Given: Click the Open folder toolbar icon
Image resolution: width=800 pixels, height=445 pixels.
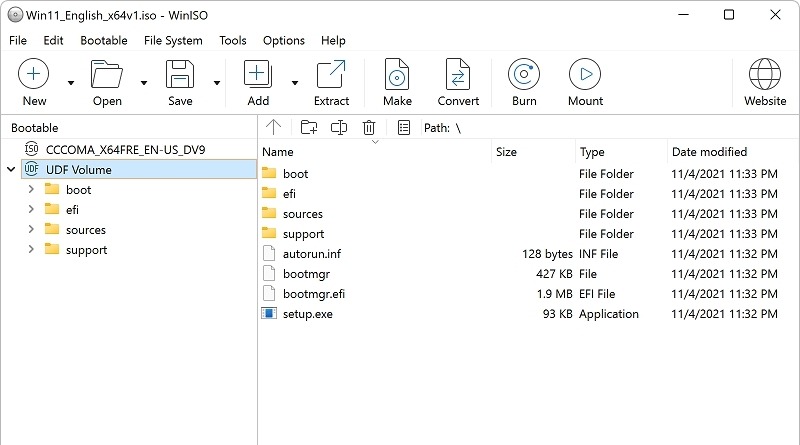Looking at the screenshot, I should pos(107,75).
